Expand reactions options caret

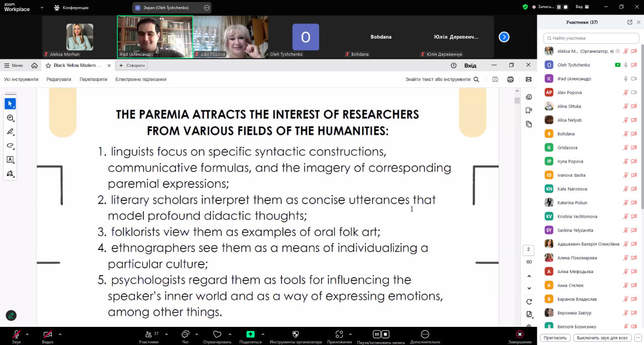(x=230, y=334)
